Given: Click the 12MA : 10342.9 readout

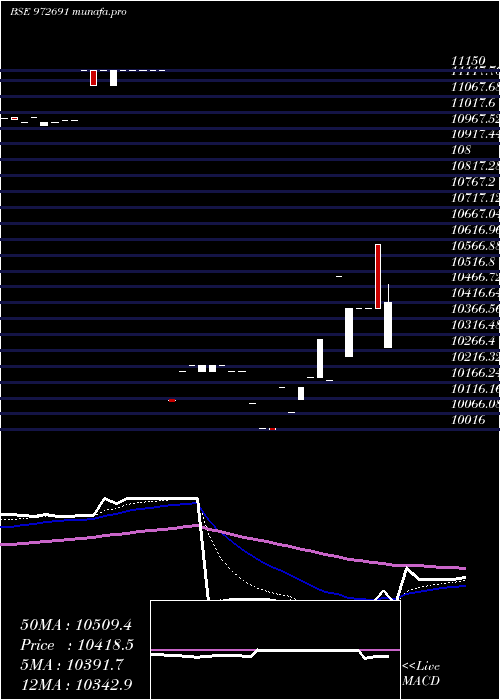Looking at the screenshot, I should click(x=76, y=685).
